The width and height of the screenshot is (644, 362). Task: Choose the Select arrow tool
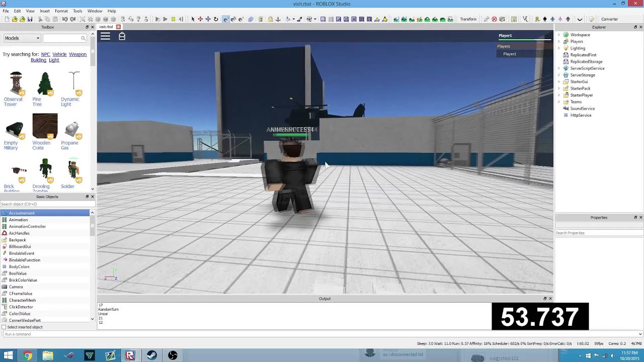click(193, 19)
